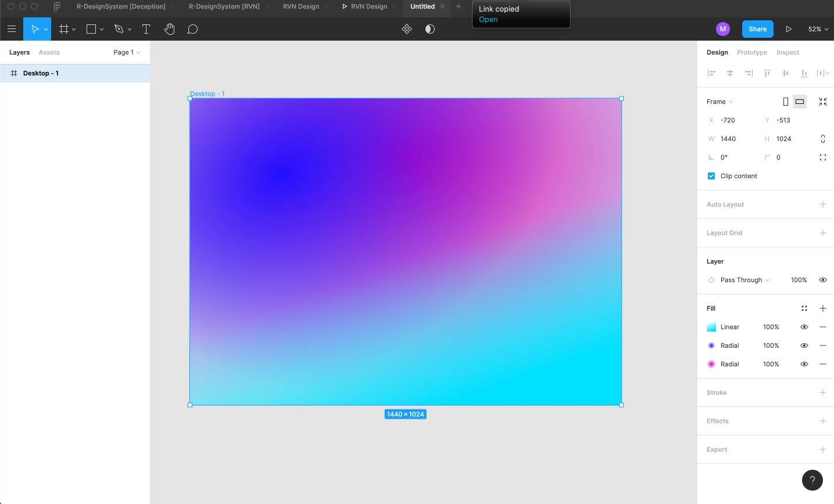Open the Figma home icon
Viewport: 834px width, 504px height.
coord(56,6)
